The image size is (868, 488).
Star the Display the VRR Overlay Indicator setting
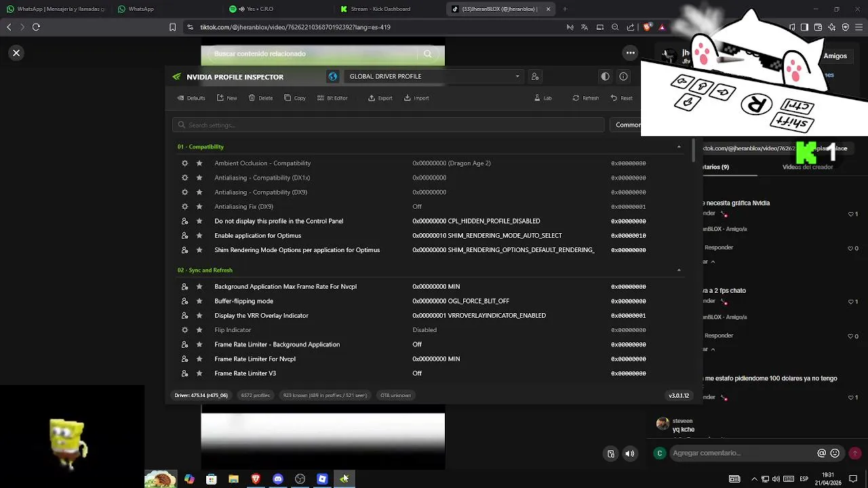click(x=199, y=316)
